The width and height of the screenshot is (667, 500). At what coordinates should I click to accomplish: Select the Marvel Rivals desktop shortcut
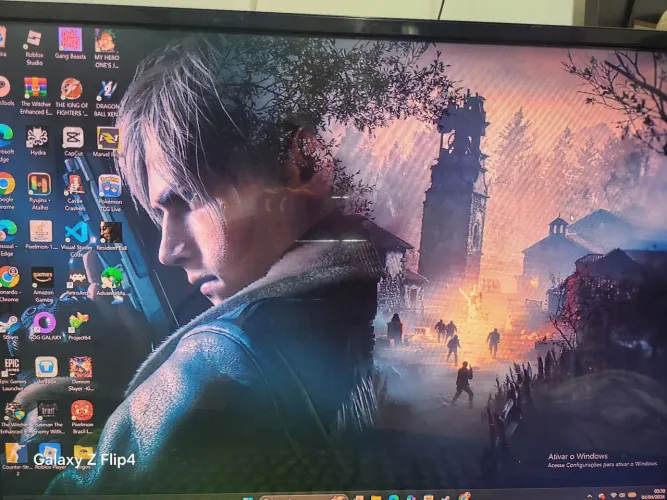click(107, 143)
